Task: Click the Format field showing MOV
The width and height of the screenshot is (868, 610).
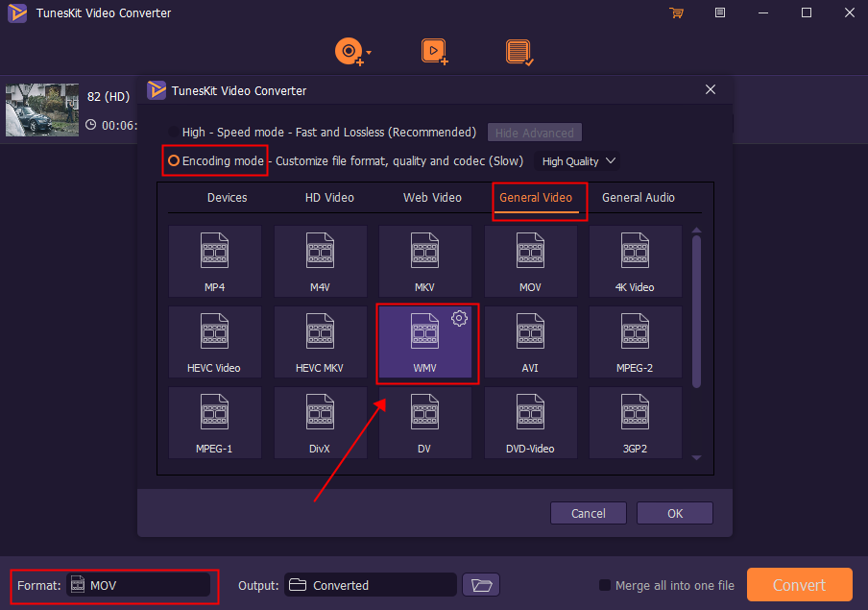Action: pos(138,585)
